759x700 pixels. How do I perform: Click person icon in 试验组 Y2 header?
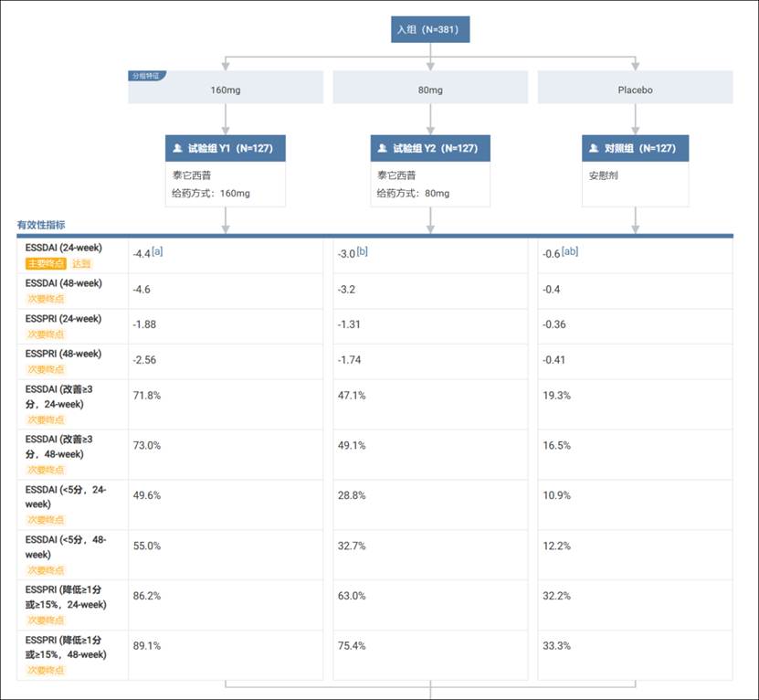pos(383,148)
